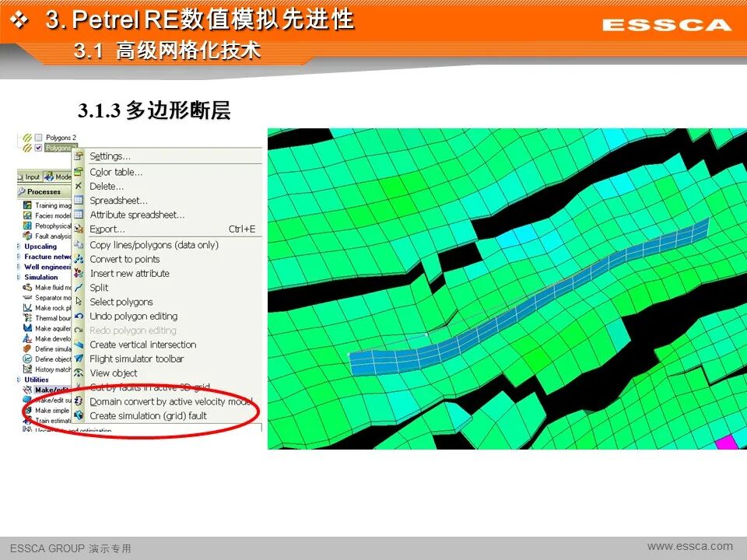Click the Delete X icon in context menu
The height and width of the screenshot is (560, 747).
[x=79, y=186]
